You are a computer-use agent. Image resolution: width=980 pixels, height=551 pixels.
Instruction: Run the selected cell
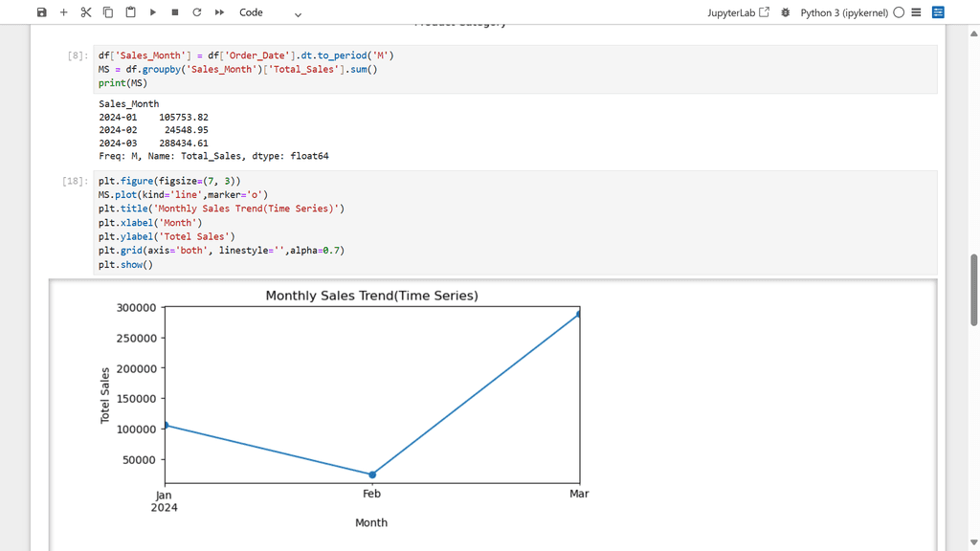pos(153,12)
